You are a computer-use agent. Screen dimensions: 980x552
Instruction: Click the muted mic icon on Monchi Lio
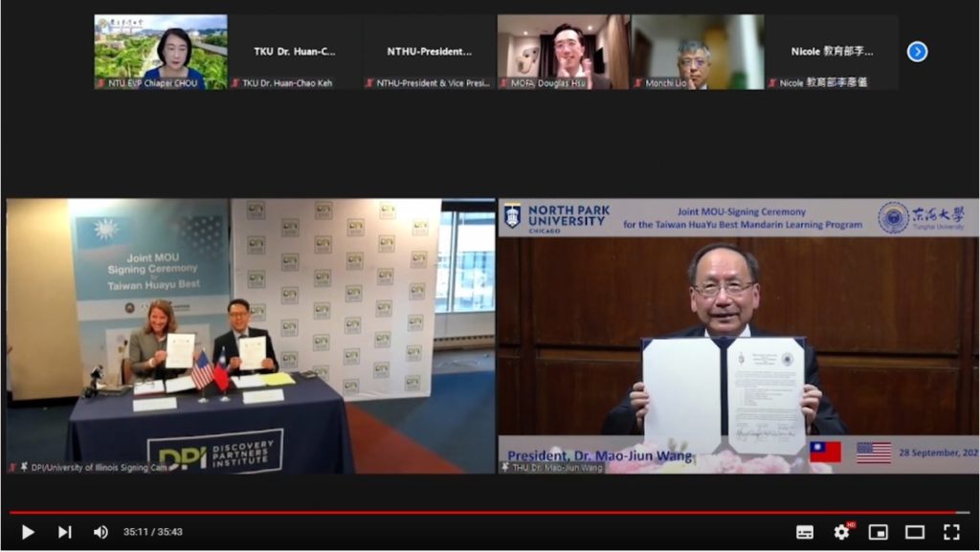[638, 83]
